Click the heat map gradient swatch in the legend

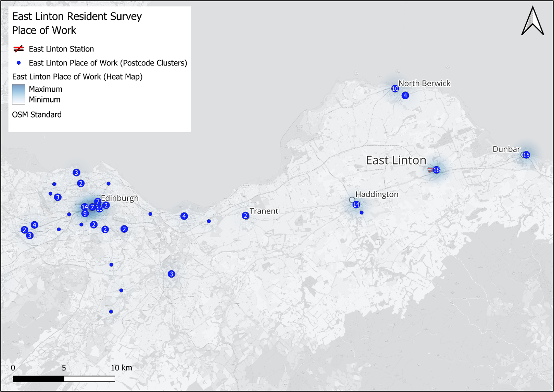19,95
